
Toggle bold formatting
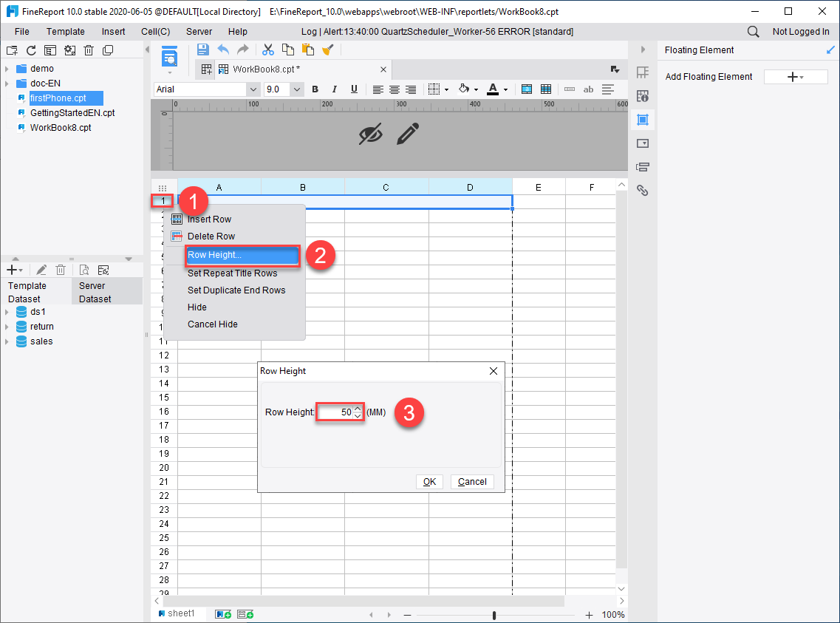pos(315,89)
